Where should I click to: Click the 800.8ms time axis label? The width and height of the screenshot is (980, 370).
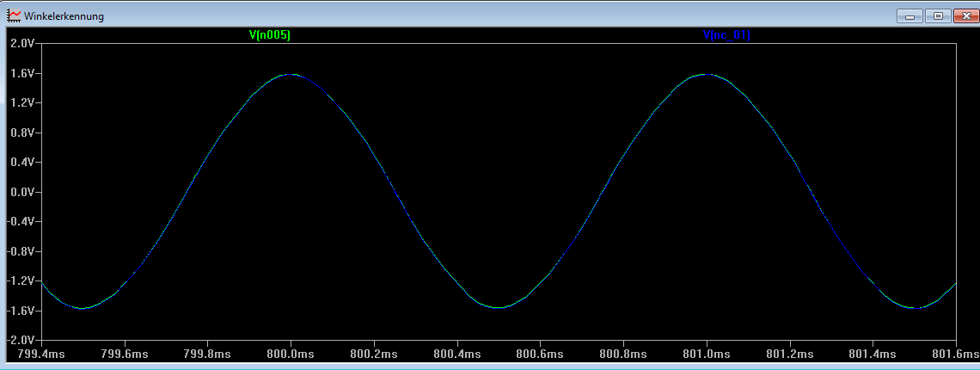pos(623,355)
